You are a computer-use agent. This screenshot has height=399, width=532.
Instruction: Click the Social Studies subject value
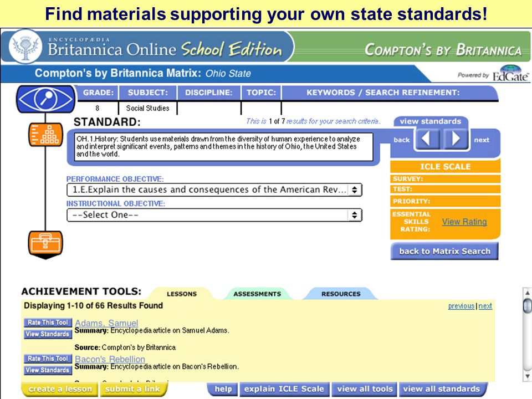pyautogui.click(x=147, y=108)
